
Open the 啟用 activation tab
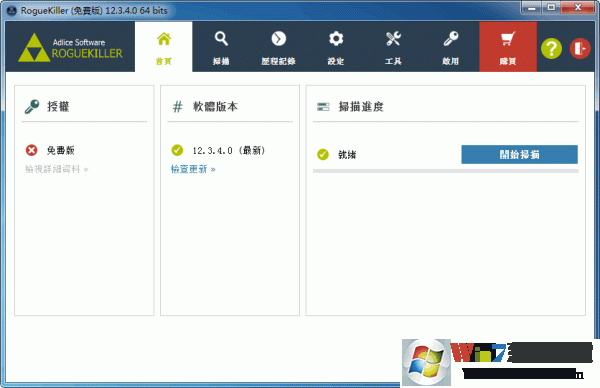pos(450,47)
